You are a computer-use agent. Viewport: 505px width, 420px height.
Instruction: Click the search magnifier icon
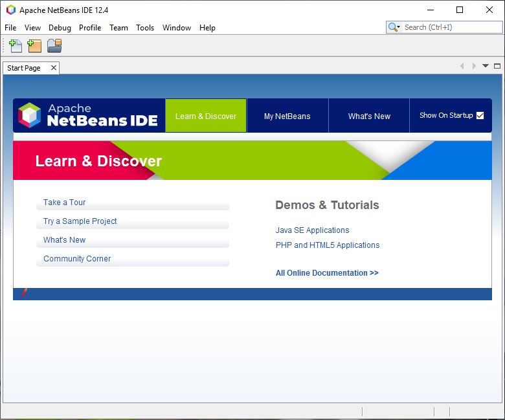[394, 27]
